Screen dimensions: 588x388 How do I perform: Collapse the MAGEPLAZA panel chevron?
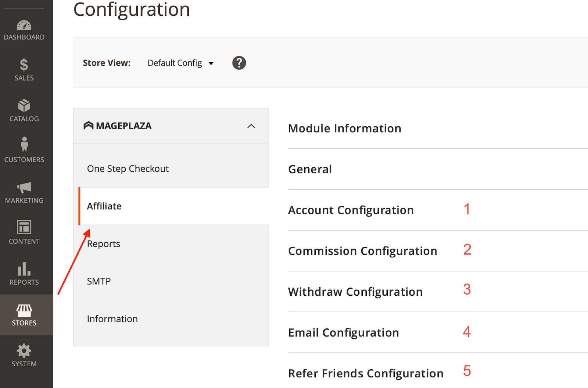coord(251,126)
